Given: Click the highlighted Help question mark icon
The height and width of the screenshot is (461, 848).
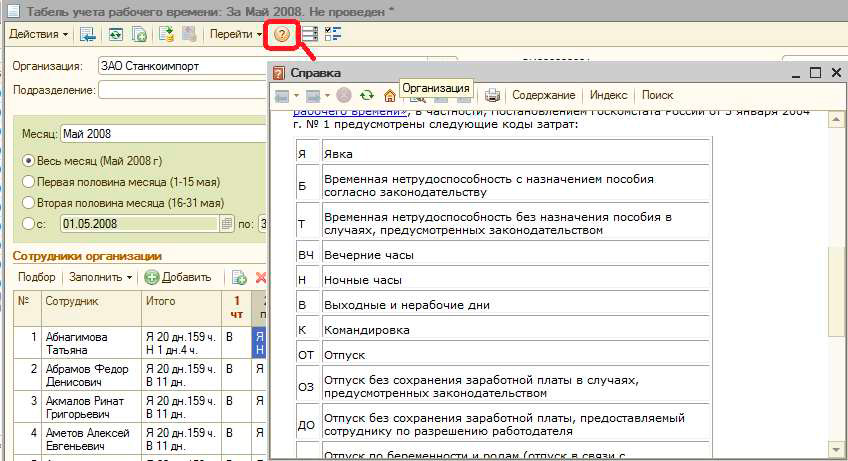Looking at the screenshot, I should [282, 35].
